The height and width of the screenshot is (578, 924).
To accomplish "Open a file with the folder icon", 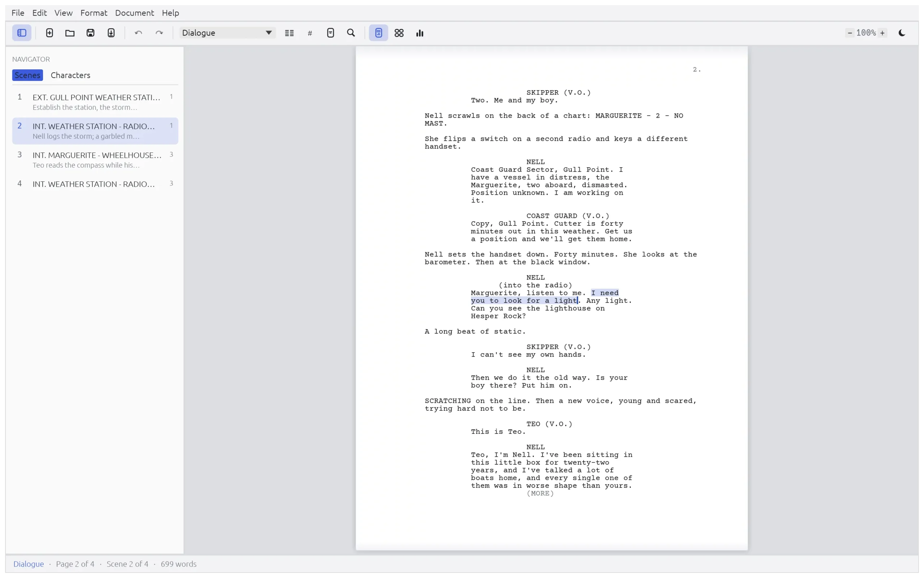I will click(70, 33).
